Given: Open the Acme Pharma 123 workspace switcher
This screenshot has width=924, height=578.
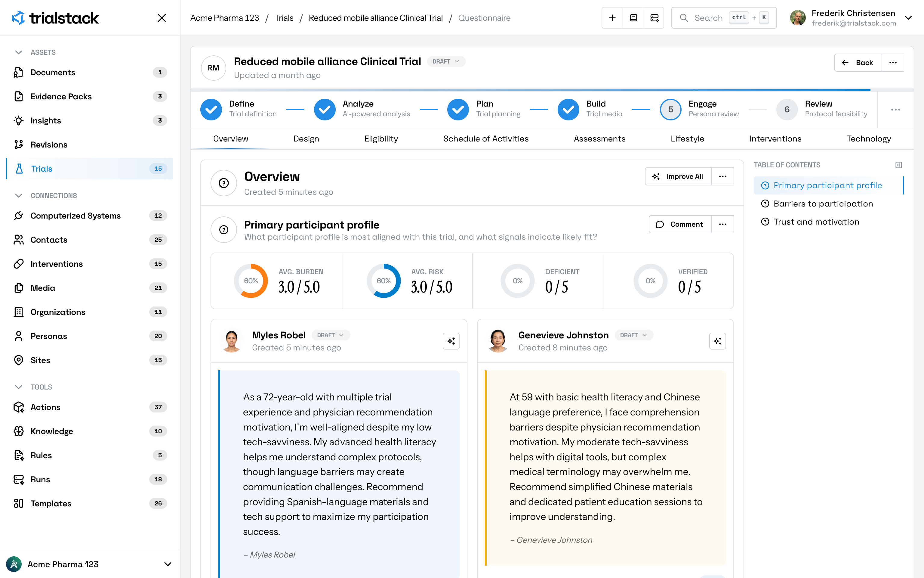Looking at the screenshot, I should tap(90, 564).
